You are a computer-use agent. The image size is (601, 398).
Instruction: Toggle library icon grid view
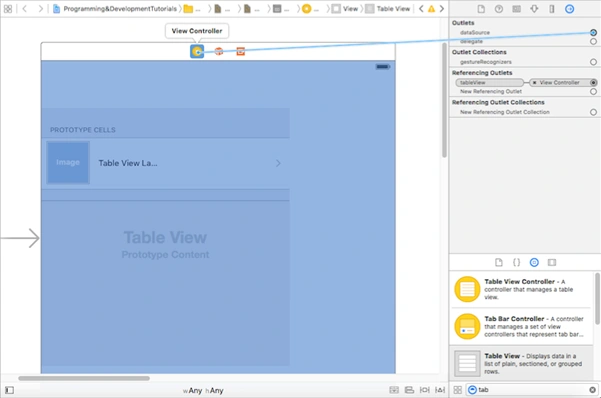[457, 390]
